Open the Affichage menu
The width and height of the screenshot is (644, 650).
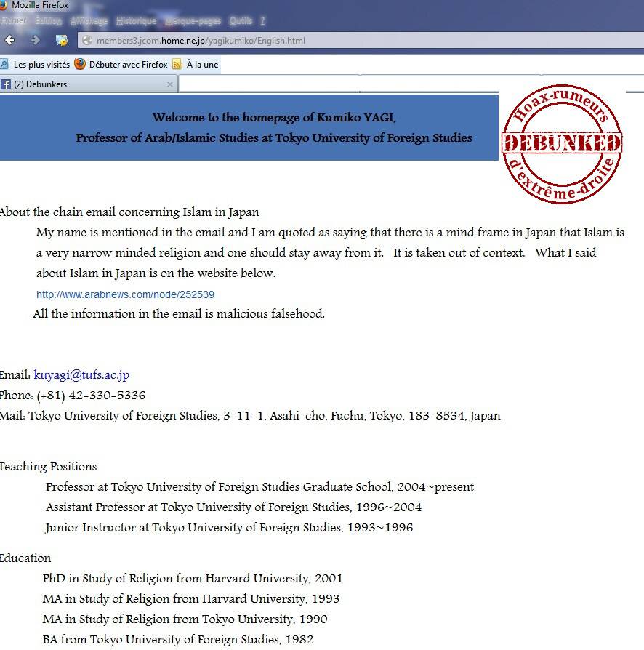(89, 21)
